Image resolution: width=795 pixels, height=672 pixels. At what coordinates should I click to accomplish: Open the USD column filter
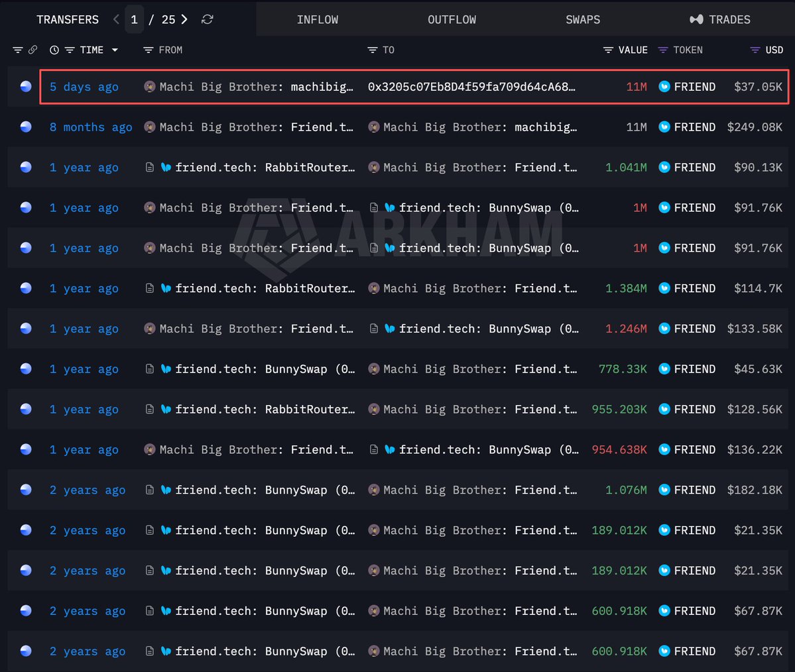tap(755, 50)
